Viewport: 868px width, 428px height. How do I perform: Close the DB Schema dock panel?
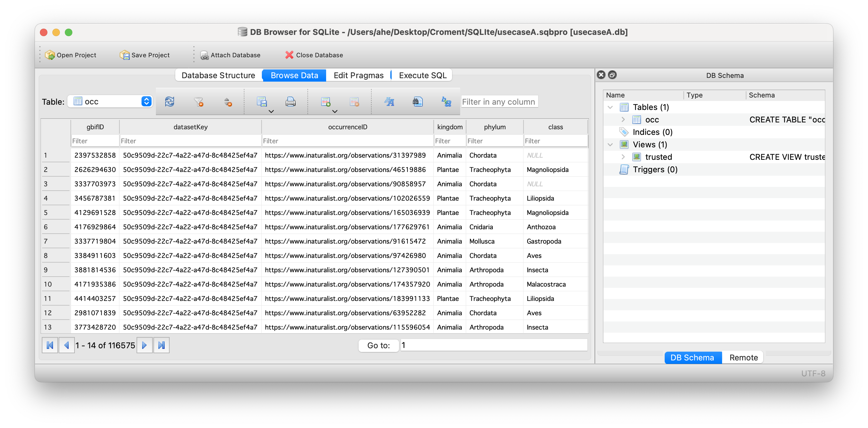[x=601, y=75]
